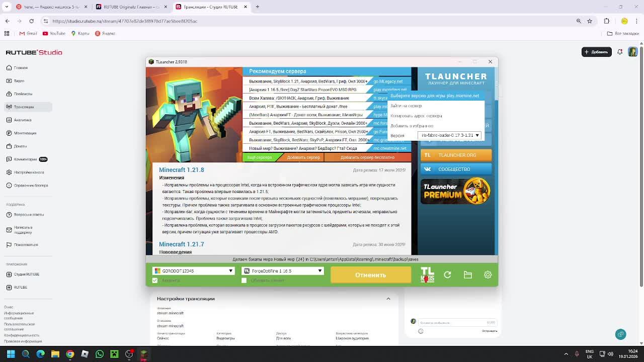Open the Версия dropdown in server popup
Image resolution: width=644 pixels, height=362 pixels.
(449, 135)
